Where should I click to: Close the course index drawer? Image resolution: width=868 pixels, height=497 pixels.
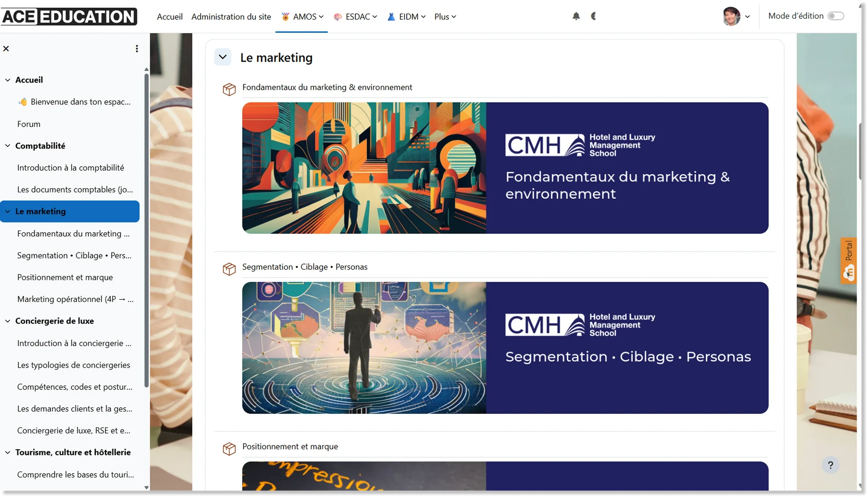pyautogui.click(x=6, y=48)
